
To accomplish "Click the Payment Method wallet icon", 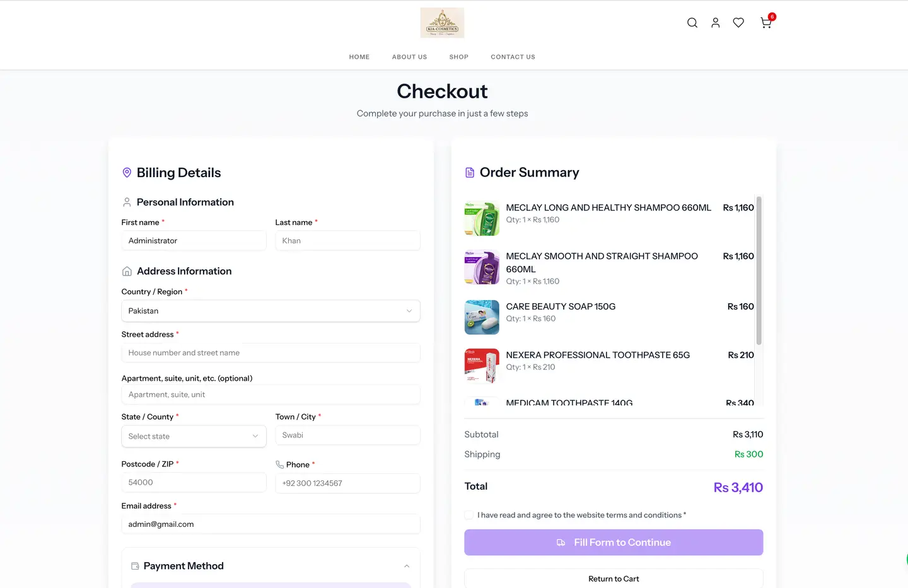I will click(135, 566).
